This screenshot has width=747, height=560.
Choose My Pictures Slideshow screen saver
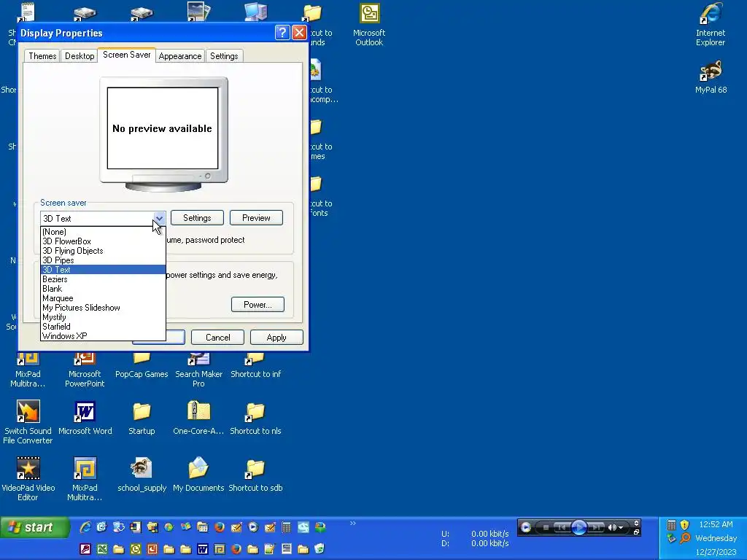tap(103, 308)
